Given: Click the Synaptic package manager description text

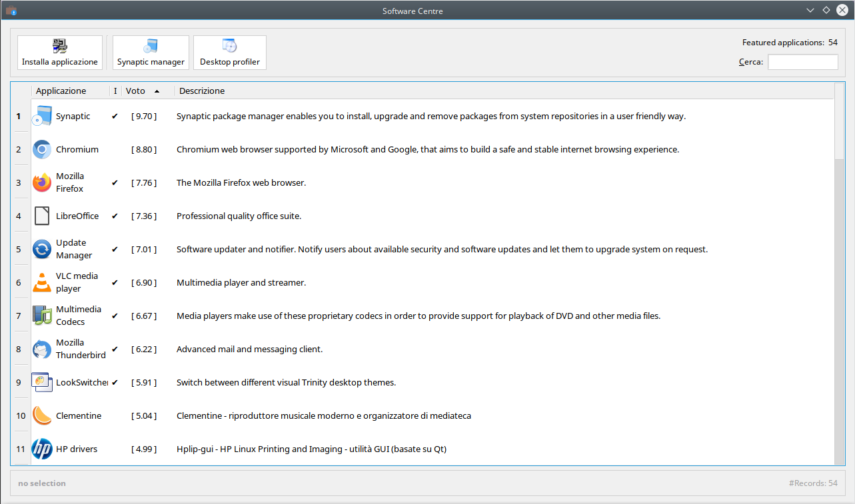Looking at the screenshot, I should tap(430, 116).
